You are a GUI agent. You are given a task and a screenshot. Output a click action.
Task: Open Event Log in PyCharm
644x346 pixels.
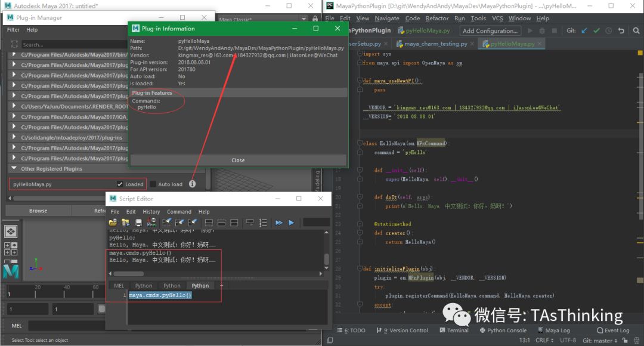(x=613, y=330)
